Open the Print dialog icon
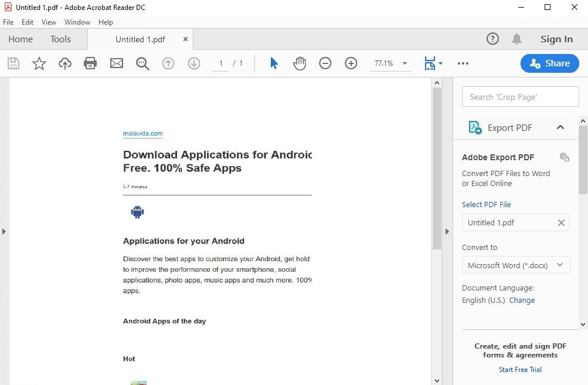Viewport: 588px width, 385px height. [90, 63]
